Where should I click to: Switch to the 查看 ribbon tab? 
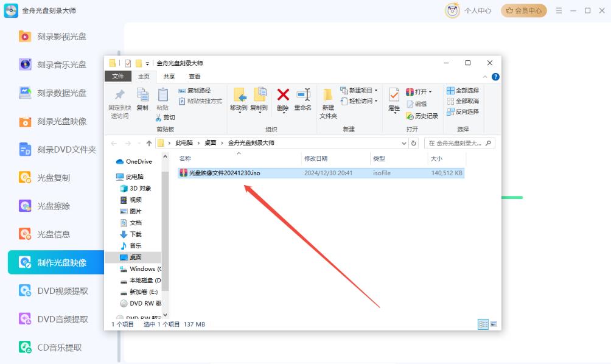click(195, 76)
